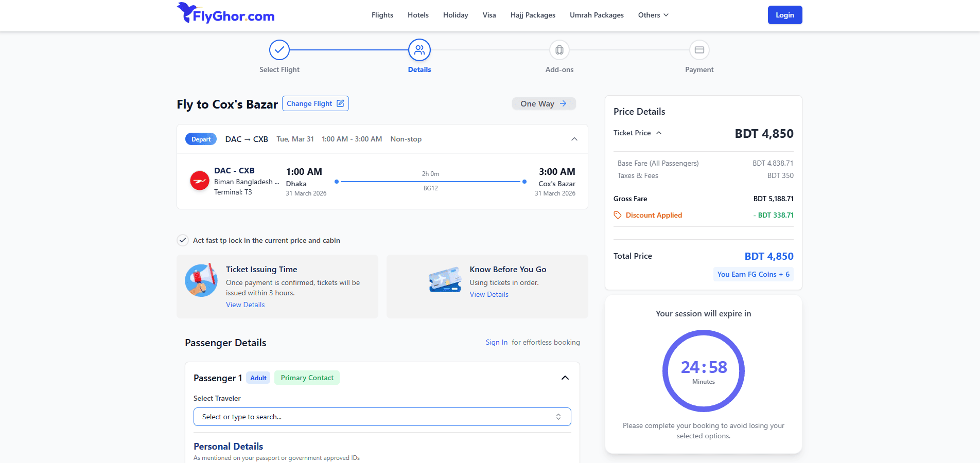
Task: Click the FlyGhor.com logo
Action: (x=225, y=13)
